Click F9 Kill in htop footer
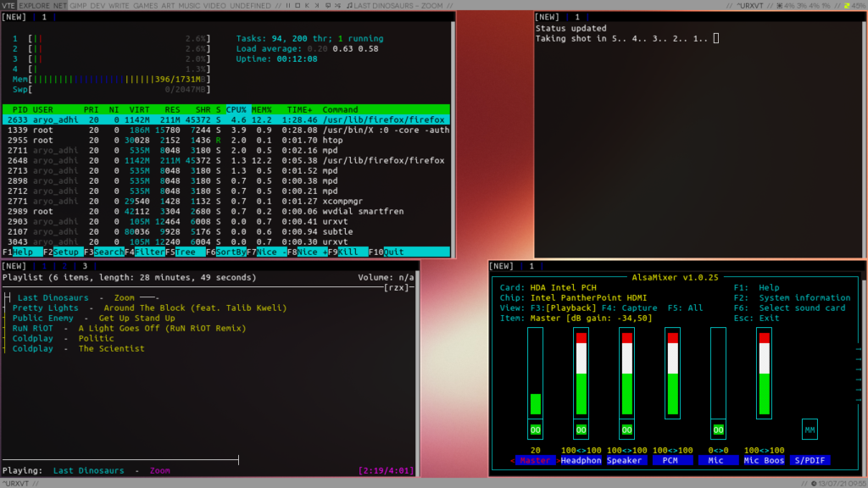Image resolution: width=868 pixels, height=488 pixels. pos(348,252)
